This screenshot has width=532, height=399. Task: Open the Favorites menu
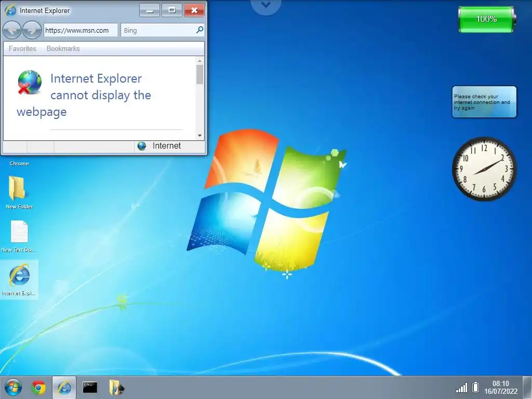(x=22, y=48)
